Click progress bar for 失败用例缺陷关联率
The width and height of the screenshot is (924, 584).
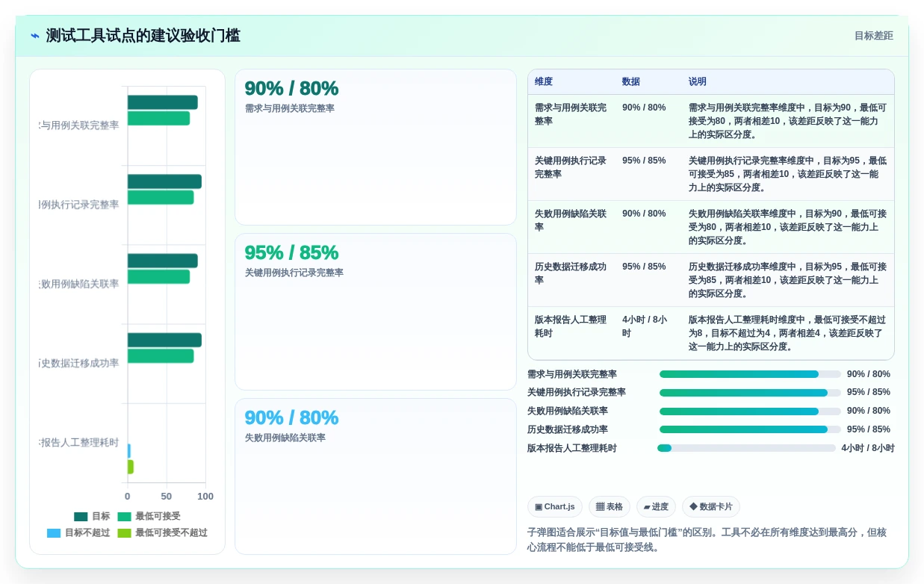[x=750, y=411]
